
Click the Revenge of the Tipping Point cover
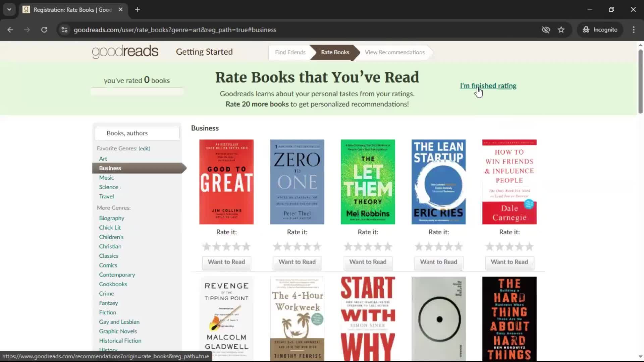pos(226,319)
